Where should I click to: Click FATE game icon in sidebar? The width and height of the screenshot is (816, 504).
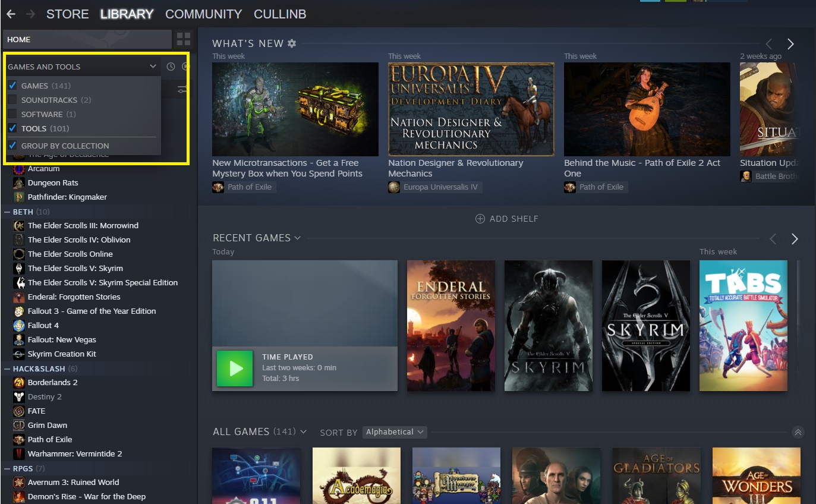pos(19,411)
